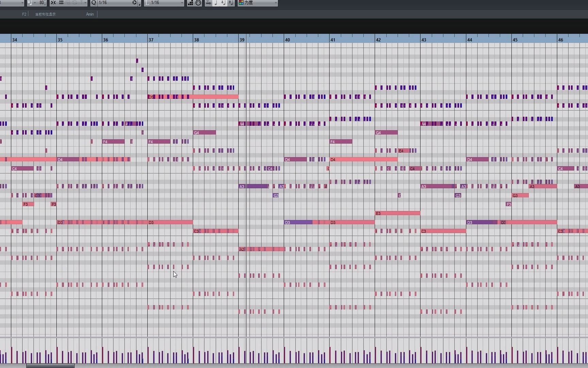Select the F4 note at bar 41
Viewport: 588px width, 368px height.
click(x=341, y=141)
